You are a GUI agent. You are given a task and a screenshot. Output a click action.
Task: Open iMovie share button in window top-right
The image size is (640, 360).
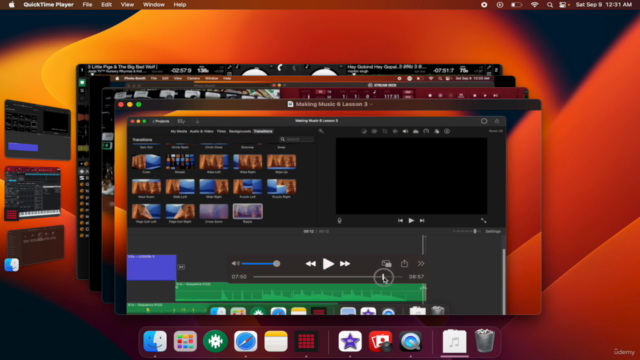pyautogui.click(x=497, y=121)
